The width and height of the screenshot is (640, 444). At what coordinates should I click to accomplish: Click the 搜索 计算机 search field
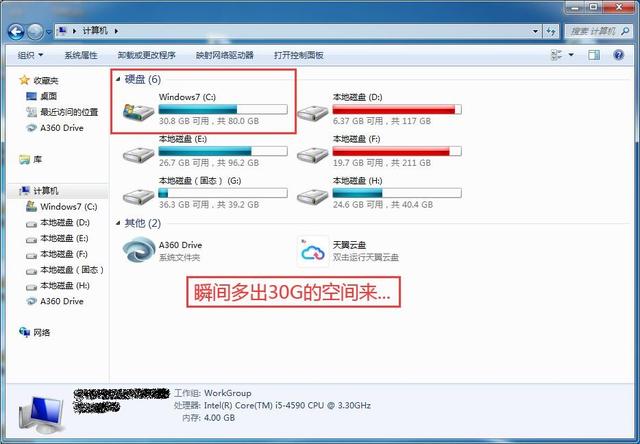coord(598,31)
